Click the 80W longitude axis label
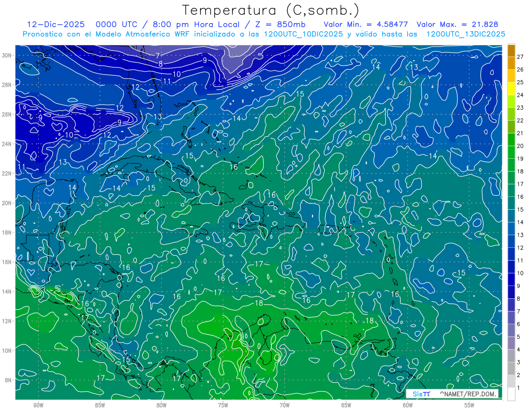Viewport: 532px width, 411px height. pos(161,405)
